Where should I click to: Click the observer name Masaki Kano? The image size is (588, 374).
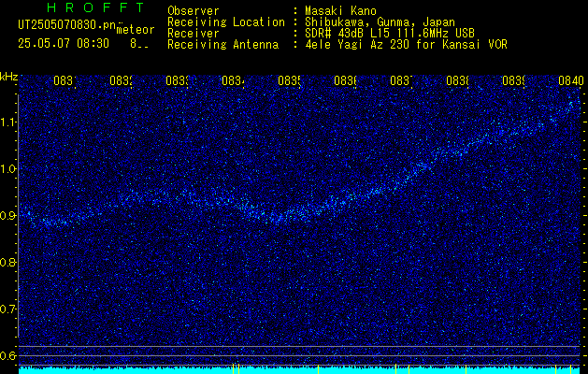point(340,11)
